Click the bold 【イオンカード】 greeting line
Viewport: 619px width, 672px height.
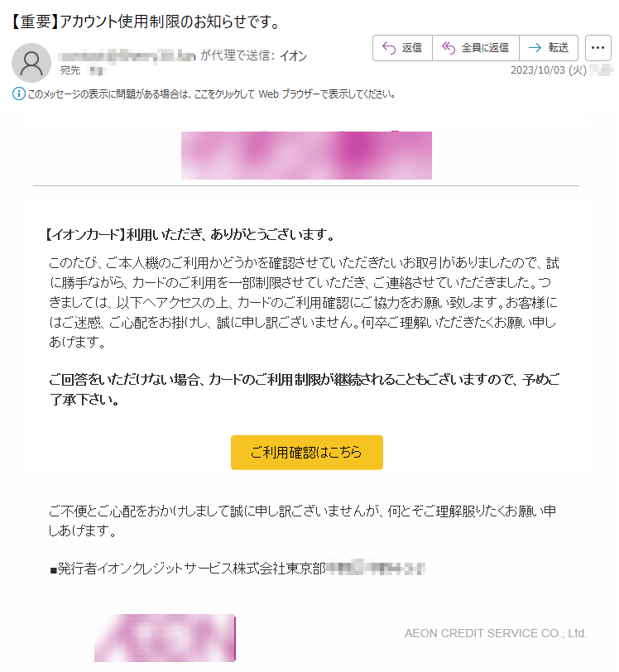click(x=190, y=234)
